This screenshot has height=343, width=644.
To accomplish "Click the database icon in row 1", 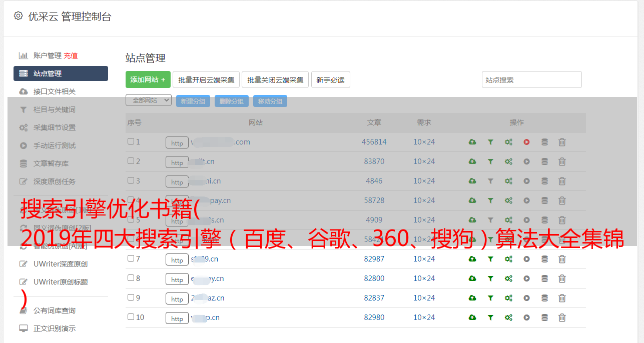I will [x=544, y=142].
